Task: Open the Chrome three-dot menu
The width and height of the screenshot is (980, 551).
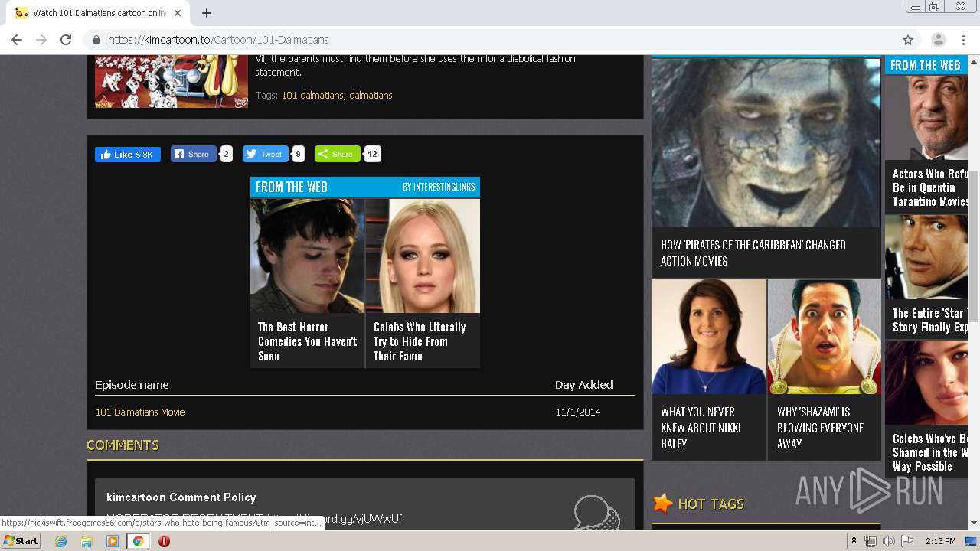Action: click(963, 40)
